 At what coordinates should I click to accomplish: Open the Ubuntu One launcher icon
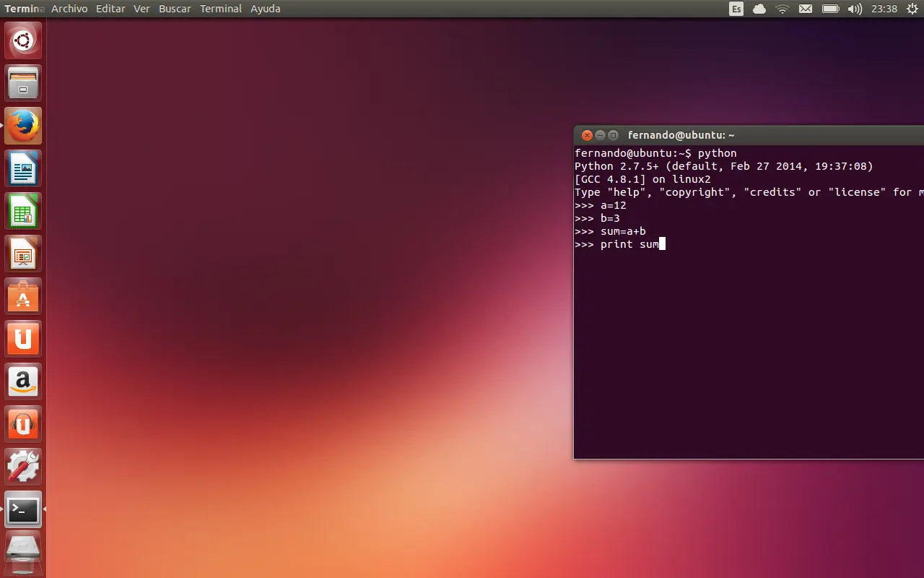pyautogui.click(x=23, y=339)
